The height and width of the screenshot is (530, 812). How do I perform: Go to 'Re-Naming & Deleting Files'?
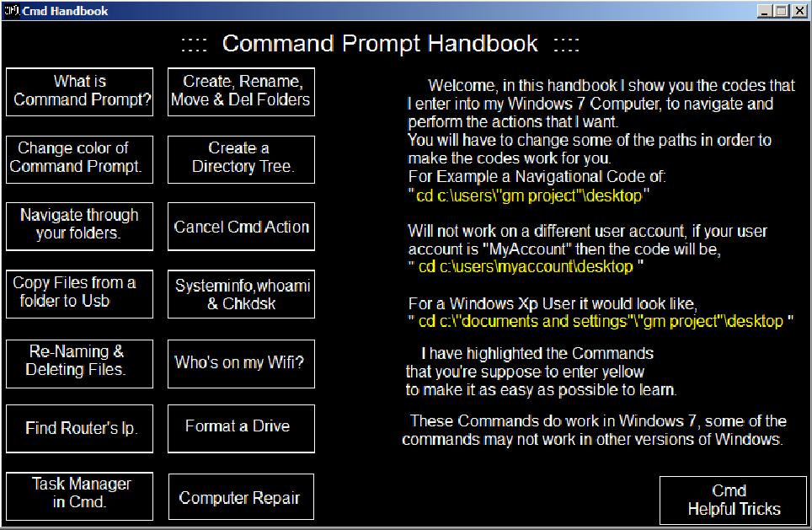(x=80, y=364)
